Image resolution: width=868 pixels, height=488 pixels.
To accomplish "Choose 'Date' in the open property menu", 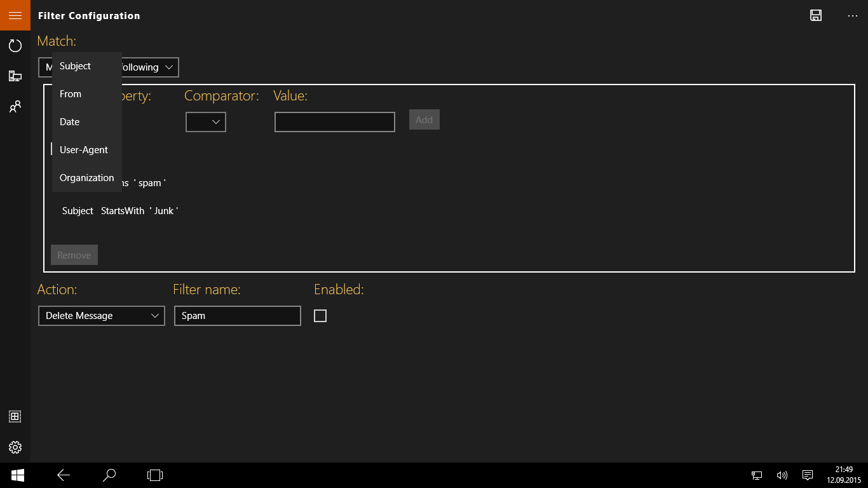I will click(x=69, y=121).
